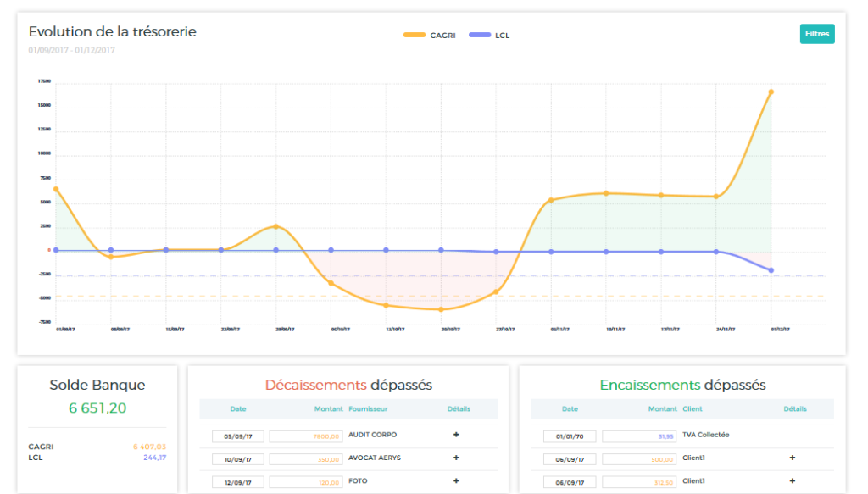Click CAGRI point at 17/11/17
The height and width of the screenshot is (494, 868).
tap(661, 195)
